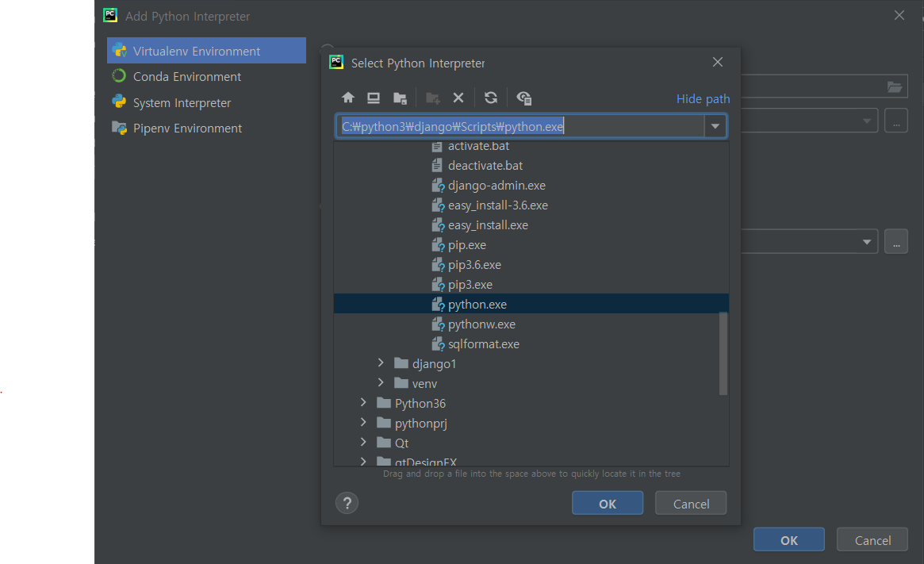Click the New Folder toolbar icon
The width and height of the screenshot is (924, 564).
(433, 98)
